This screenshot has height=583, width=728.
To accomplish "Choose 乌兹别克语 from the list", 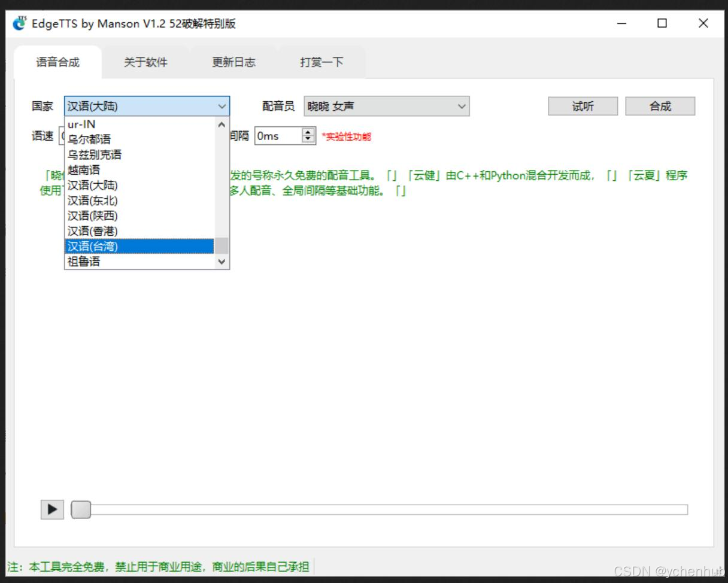I will tap(139, 154).
